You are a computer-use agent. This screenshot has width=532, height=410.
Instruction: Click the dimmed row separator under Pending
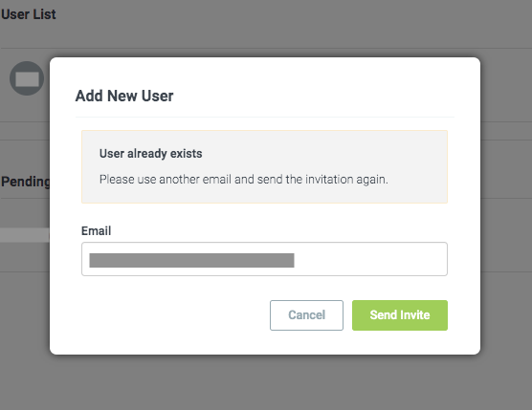point(25,198)
